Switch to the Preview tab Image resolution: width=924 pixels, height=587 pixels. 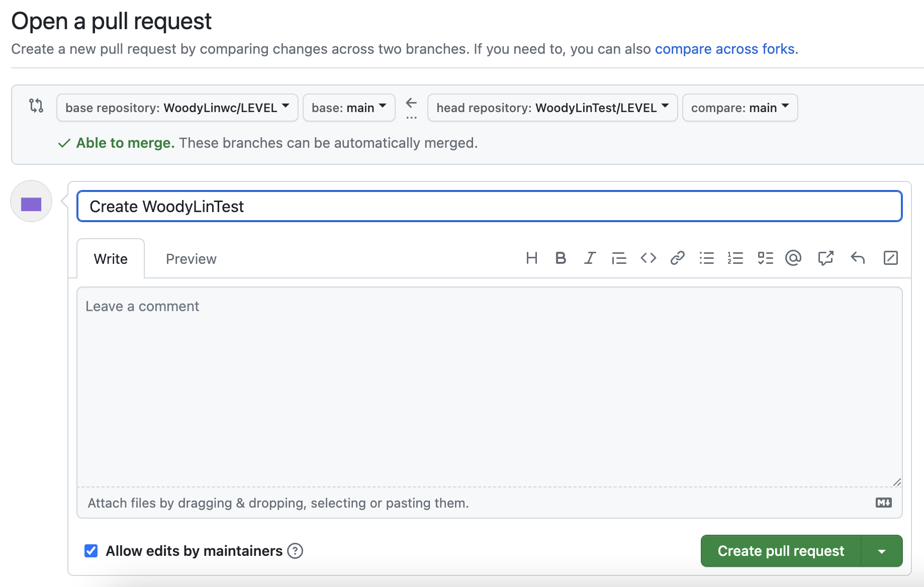coord(191,258)
